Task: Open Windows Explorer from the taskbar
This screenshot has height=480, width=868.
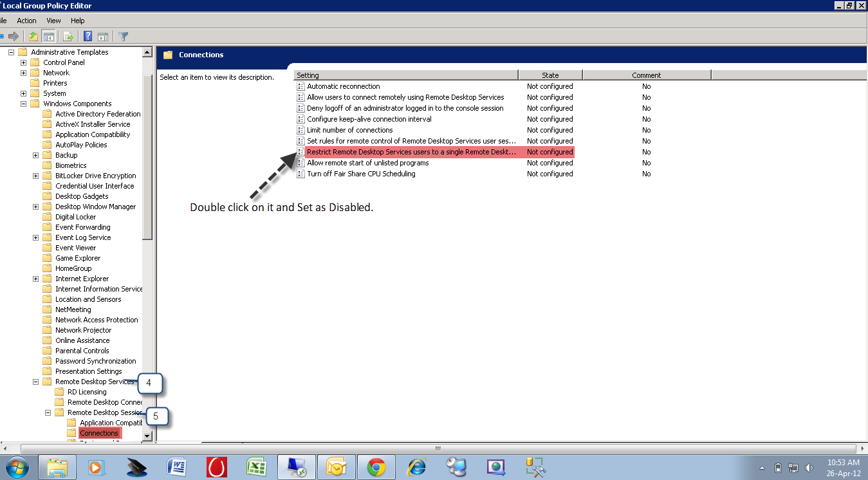Action: point(57,467)
